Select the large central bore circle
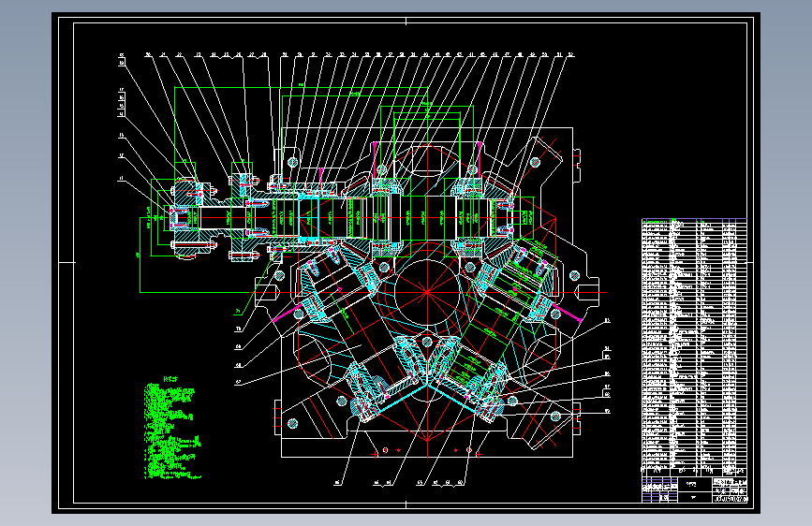Viewport: 812px width, 526px height. [x=427, y=292]
